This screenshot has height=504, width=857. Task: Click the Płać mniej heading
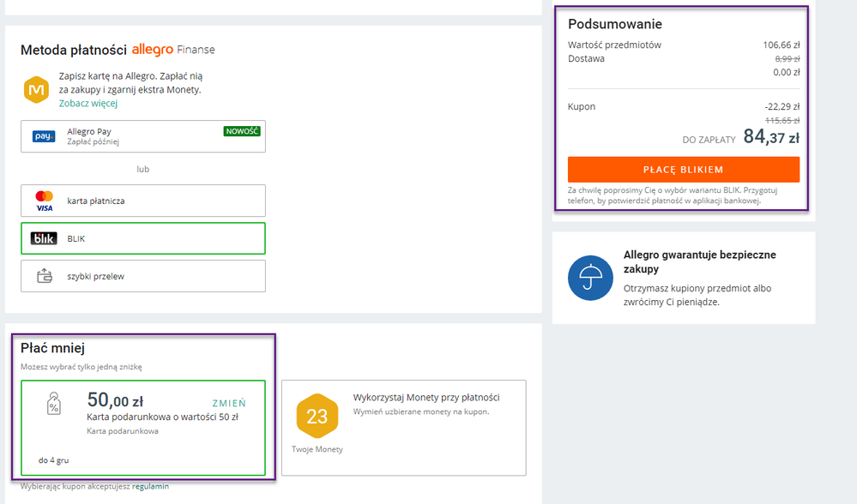pyautogui.click(x=52, y=348)
